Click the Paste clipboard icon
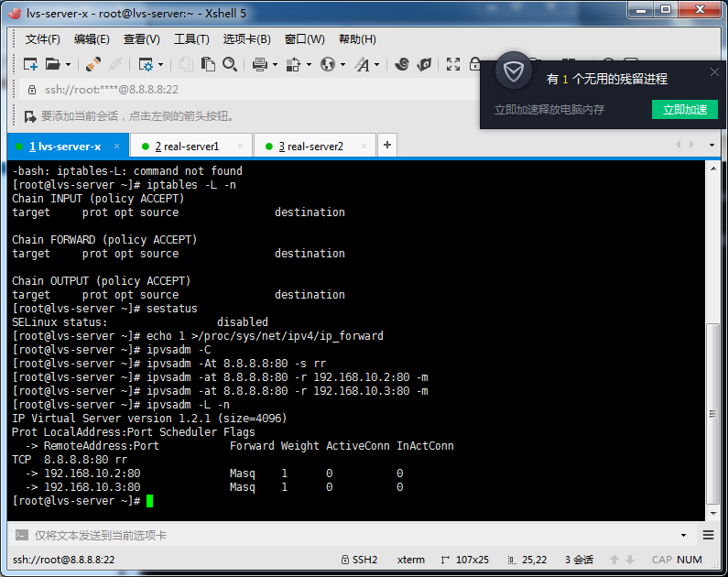 pyautogui.click(x=208, y=64)
